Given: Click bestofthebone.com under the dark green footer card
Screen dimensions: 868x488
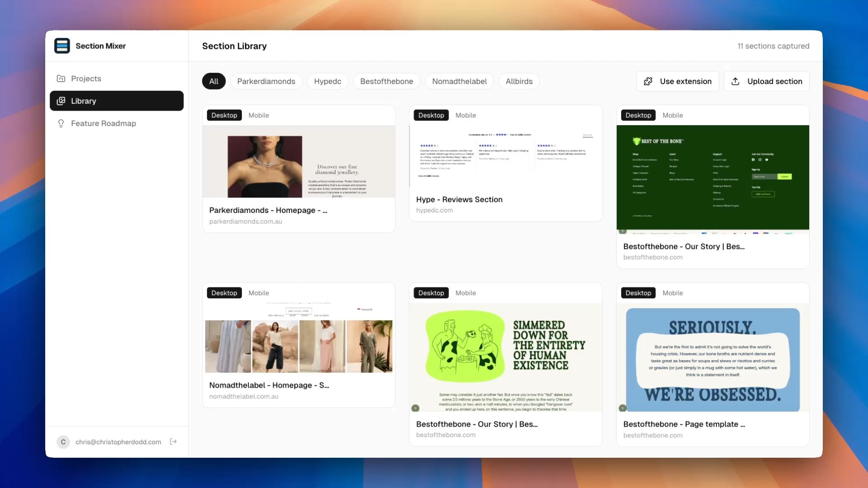Looking at the screenshot, I should [x=653, y=257].
